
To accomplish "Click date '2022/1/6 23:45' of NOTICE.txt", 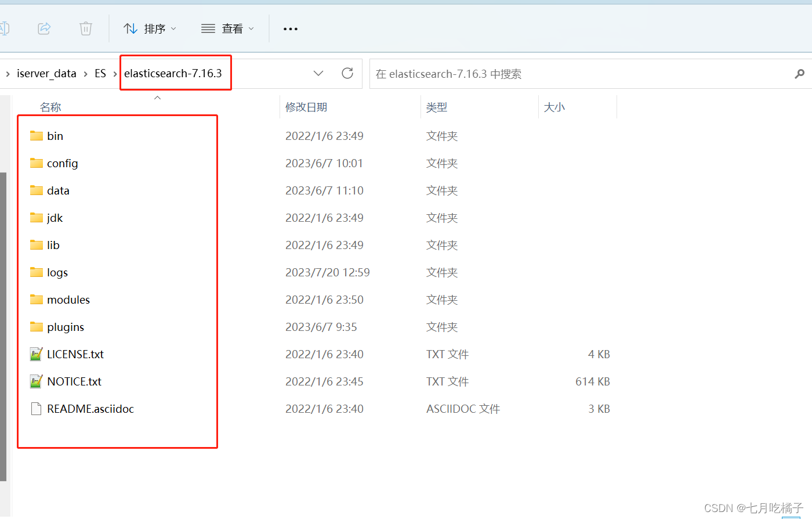I will [x=324, y=381].
